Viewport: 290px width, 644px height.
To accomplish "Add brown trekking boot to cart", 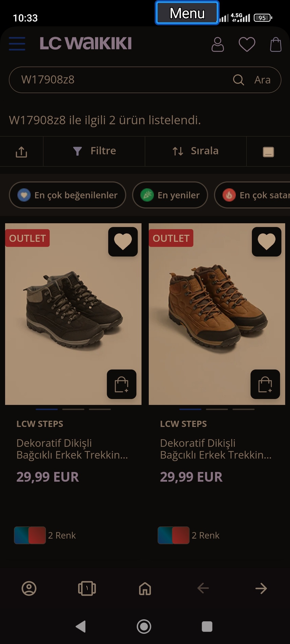I will (x=265, y=384).
